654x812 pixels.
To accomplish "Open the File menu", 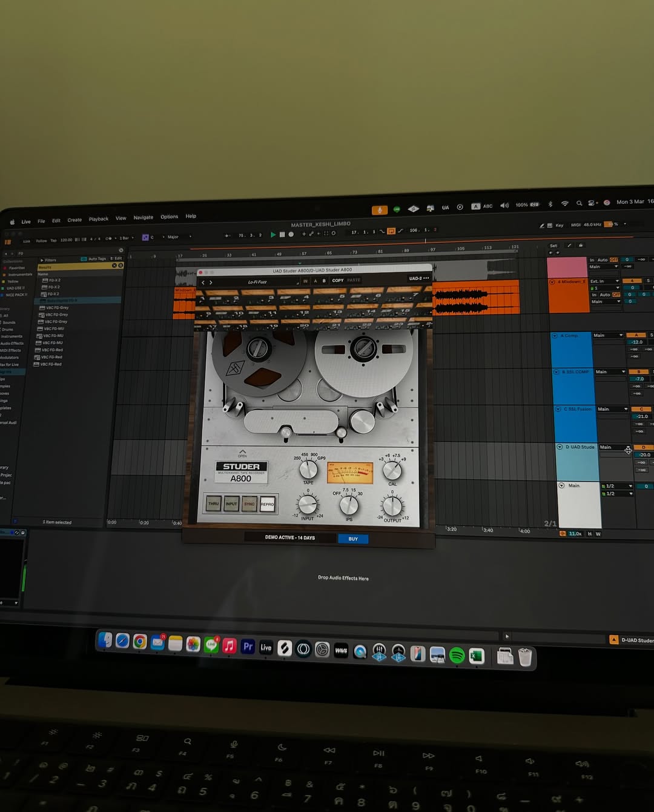I will pos(41,221).
